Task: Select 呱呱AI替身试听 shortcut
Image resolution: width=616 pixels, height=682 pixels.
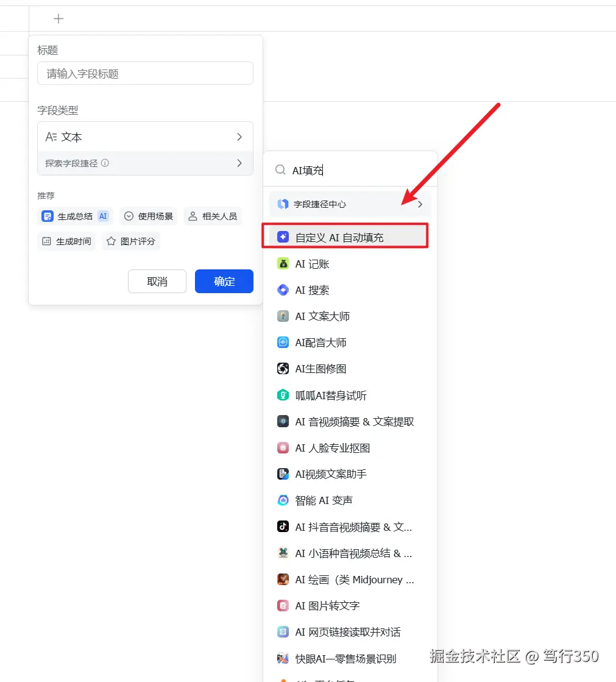Action: pos(350,395)
